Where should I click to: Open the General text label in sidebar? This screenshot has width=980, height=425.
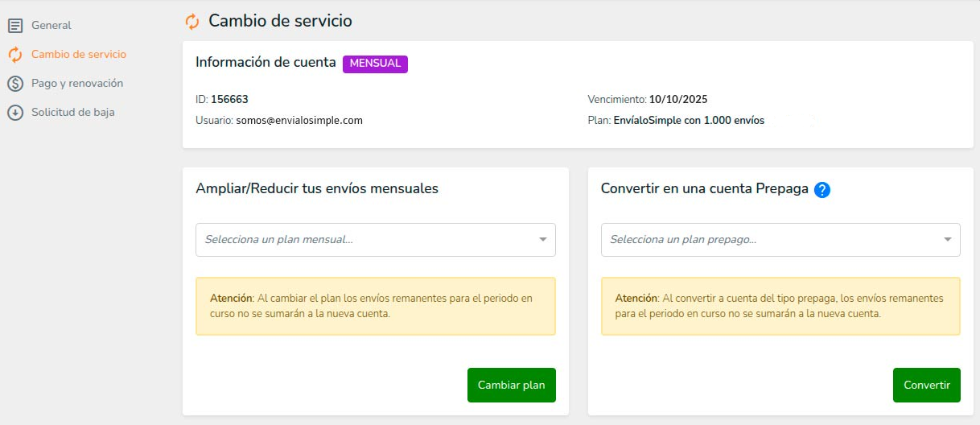pyautogui.click(x=51, y=26)
